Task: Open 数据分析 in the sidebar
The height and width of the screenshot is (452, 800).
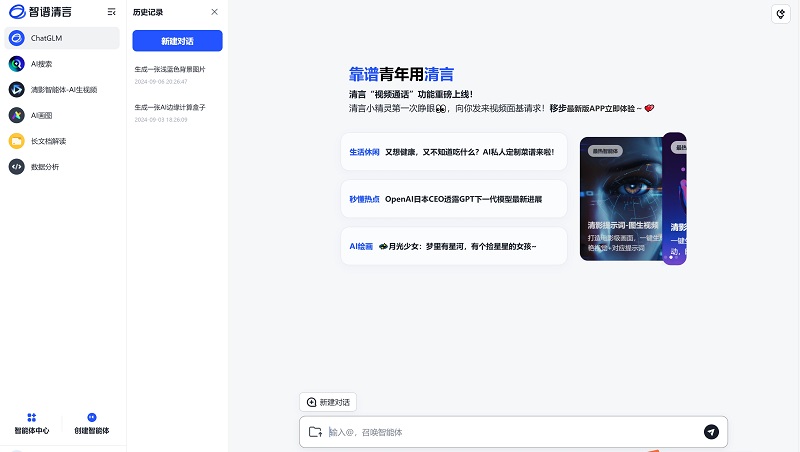Action: click(62, 166)
